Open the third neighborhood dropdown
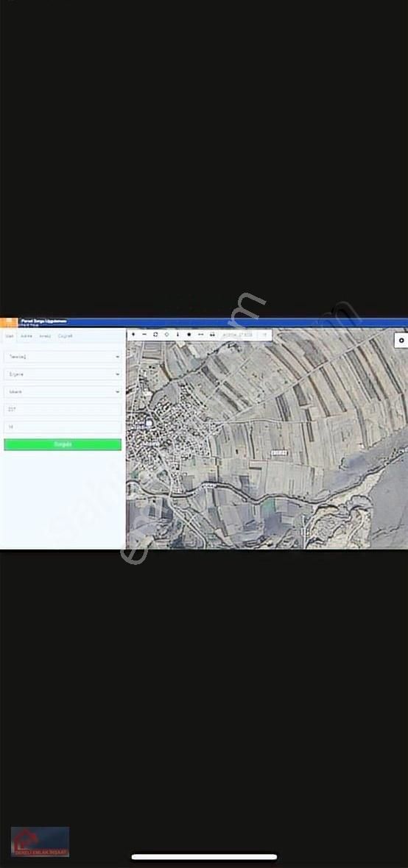The width and height of the screenshot is (408, 868). pyautogui.click(x=63, y=392)
